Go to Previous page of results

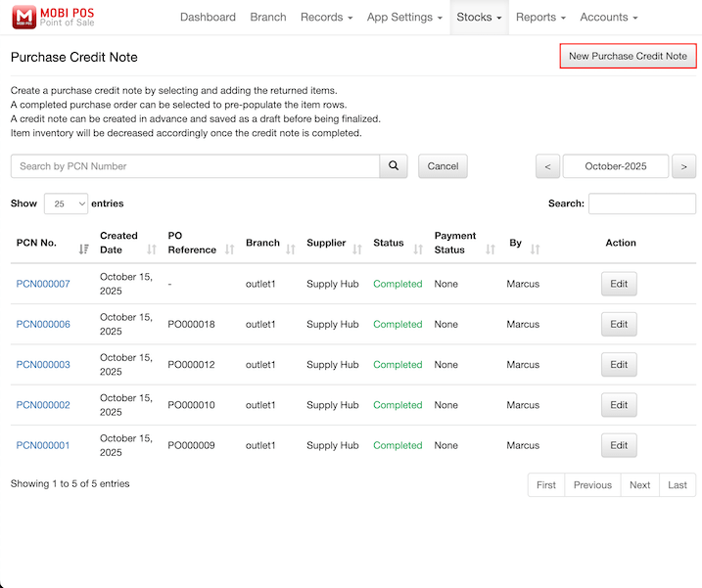(x=592, y=484)
